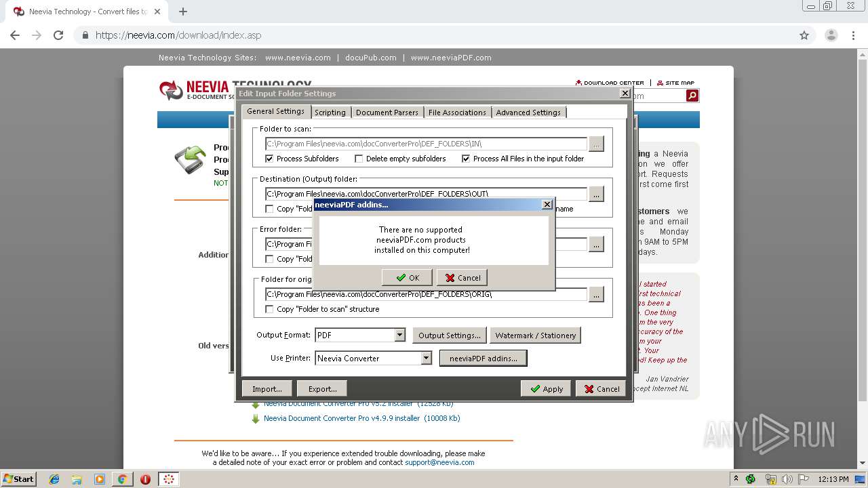Viewport: 868px width, 488px height.
Task: Click the browser back arrow
Action: click(15, 35)
